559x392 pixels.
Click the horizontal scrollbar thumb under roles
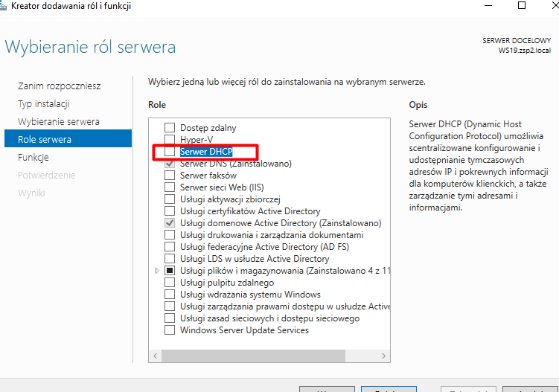(253, 356)
